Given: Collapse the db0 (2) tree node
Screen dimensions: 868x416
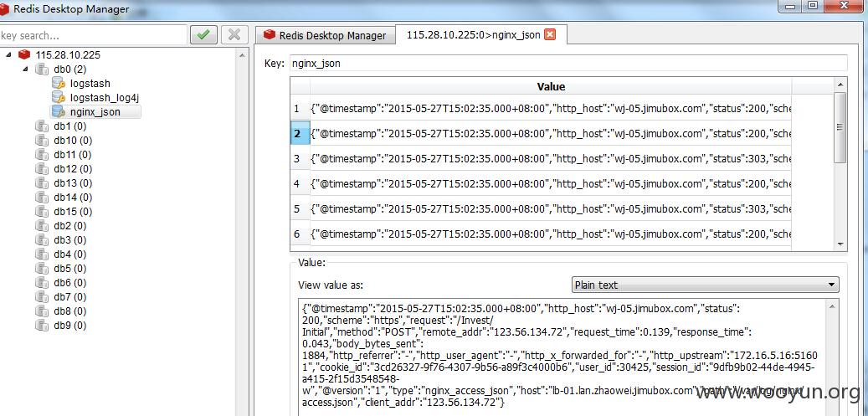Looking at the screenshot, I should [x=25, y=69].
